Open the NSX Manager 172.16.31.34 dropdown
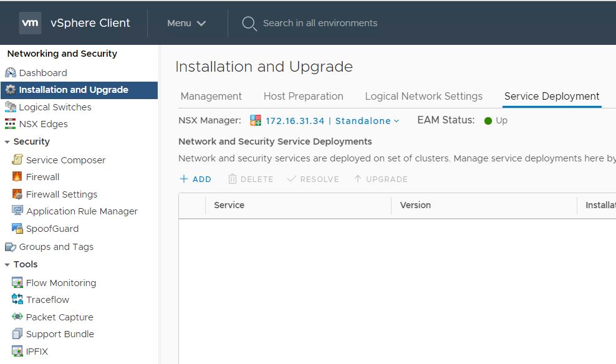This screenshot has height=364, width=616. (x=332, y=121)
